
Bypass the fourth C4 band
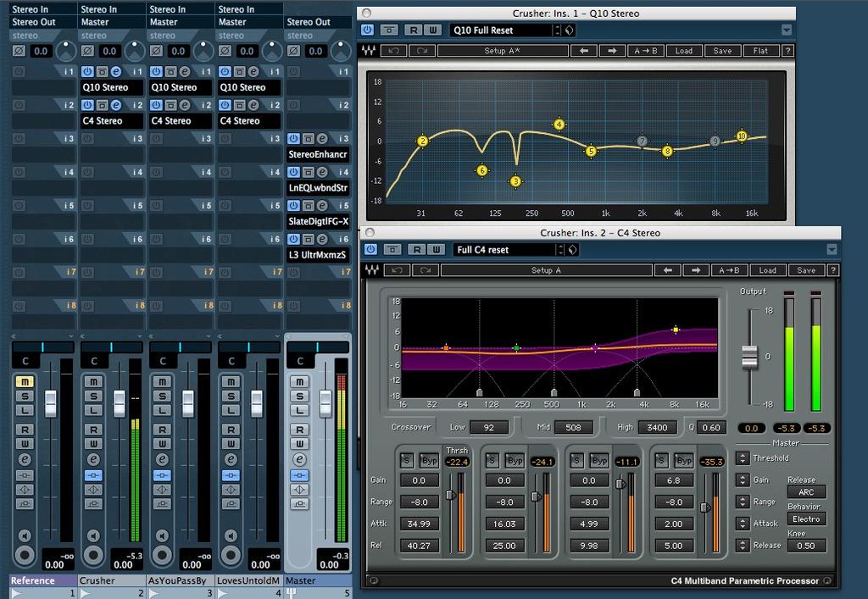[684, 460]
